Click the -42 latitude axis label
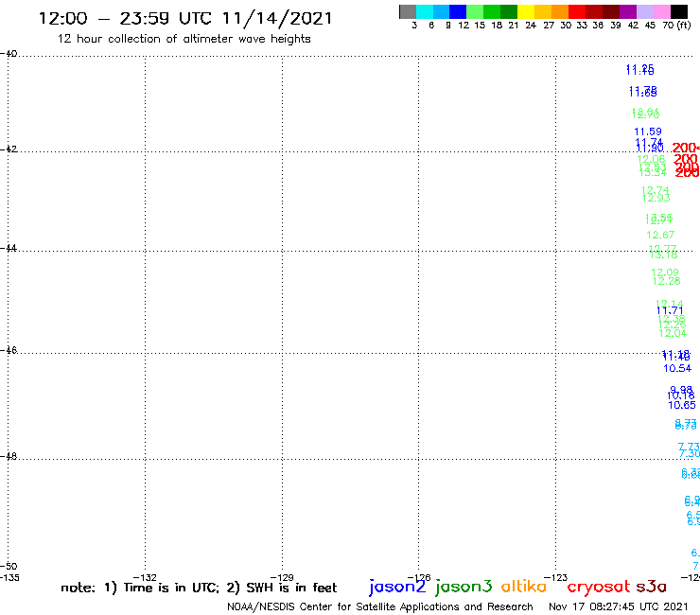Image resolution: width=700 pixels, height=615 pixels. (9, 149)
